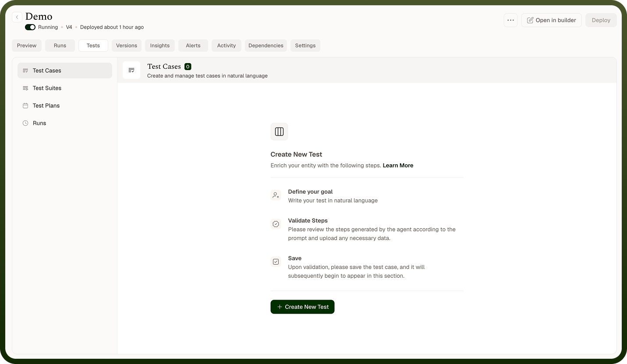Switch to the Preview tab
The height and width of the screenshot is (364, 627).
tap(27, 46)
